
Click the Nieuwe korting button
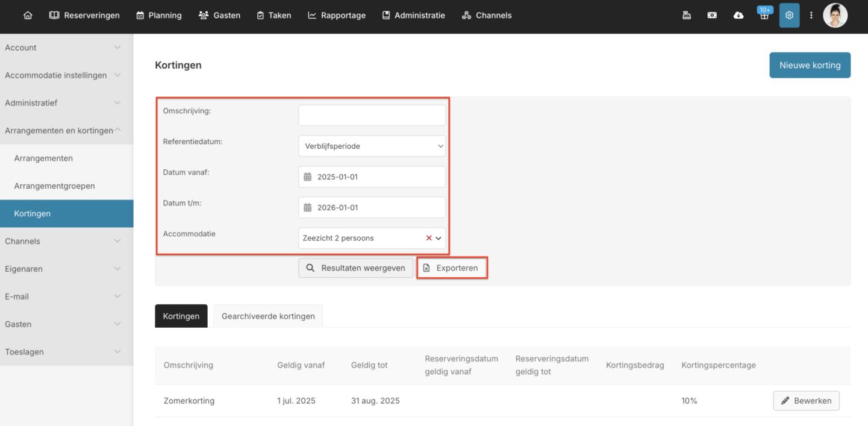[x=810, y=65]
